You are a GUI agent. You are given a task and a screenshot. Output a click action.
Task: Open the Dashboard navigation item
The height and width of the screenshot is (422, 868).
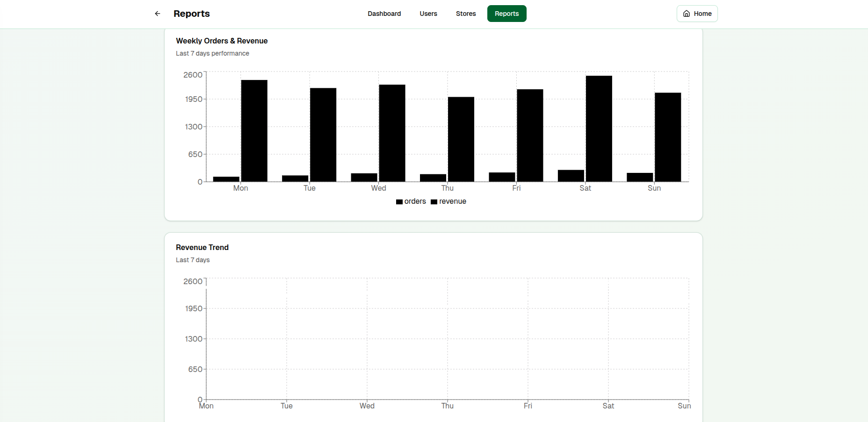pyautogui.click(x=384, y=14)
